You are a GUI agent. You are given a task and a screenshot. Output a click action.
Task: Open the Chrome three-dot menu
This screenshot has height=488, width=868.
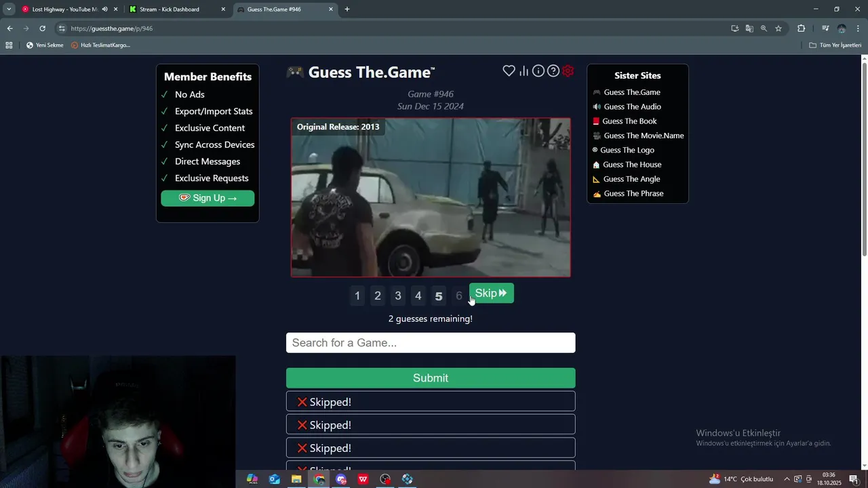(x=859, y=28)
